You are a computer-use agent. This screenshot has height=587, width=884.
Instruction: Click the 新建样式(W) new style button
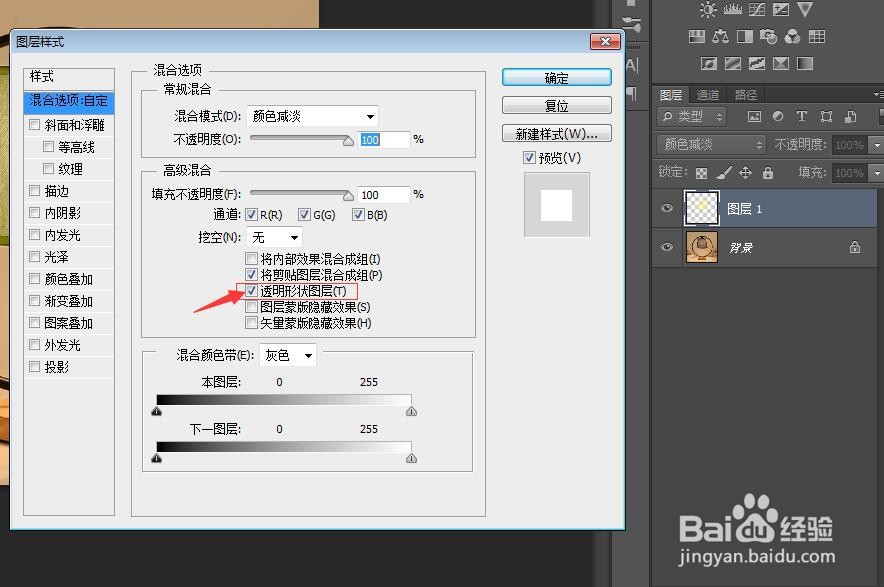[557, 133]
